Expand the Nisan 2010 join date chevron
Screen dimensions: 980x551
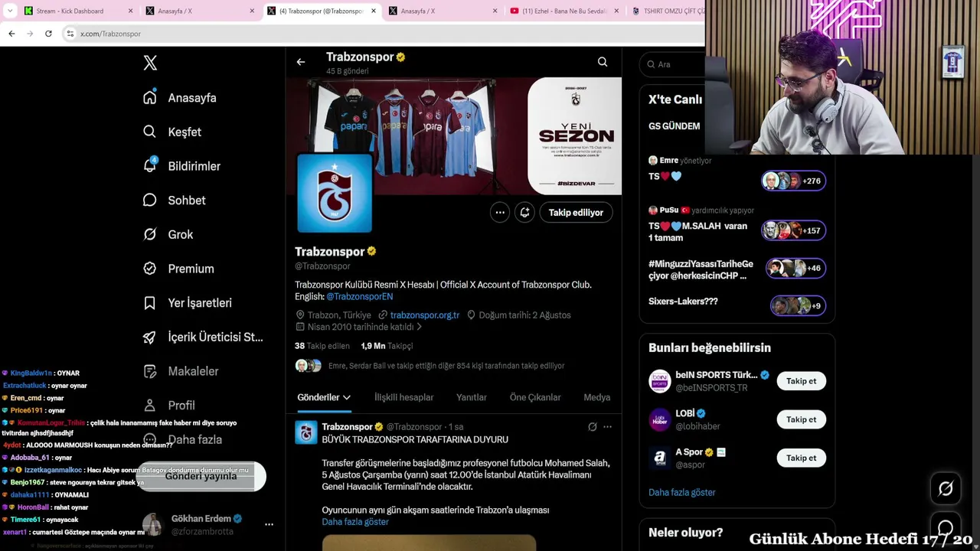pos(419,327)
